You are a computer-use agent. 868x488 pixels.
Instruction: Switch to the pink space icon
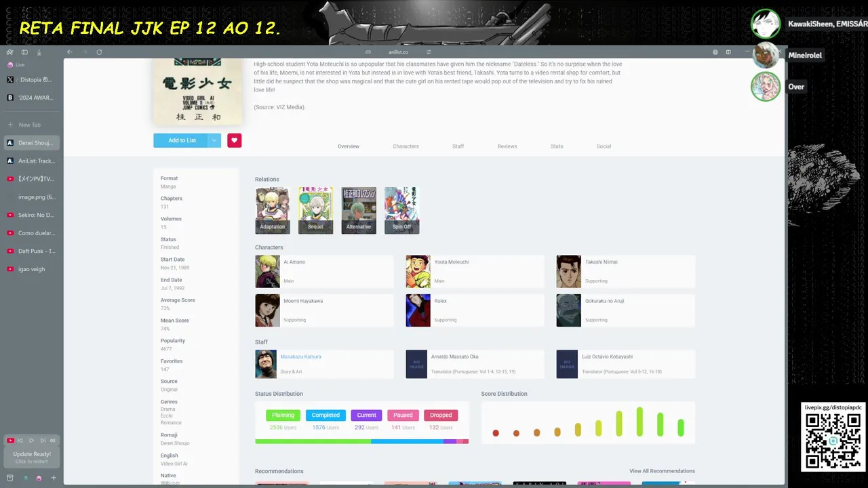click(x=39, y=478)
